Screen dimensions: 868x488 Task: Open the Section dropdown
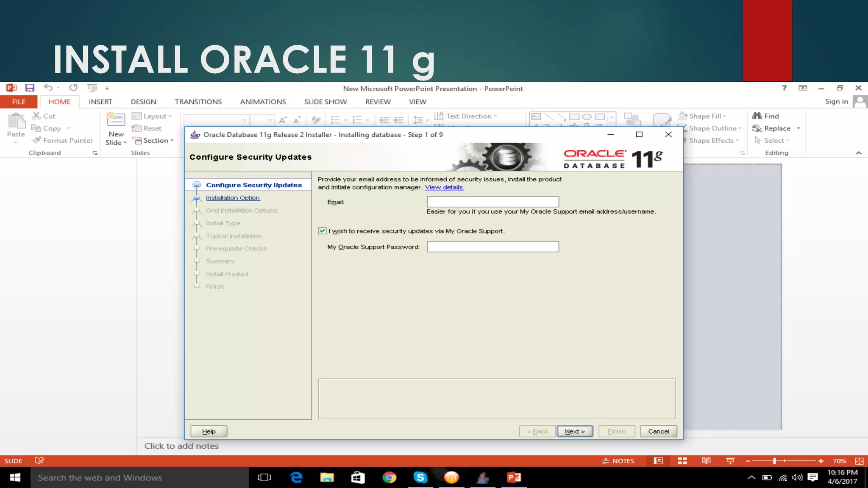tap(153, 140)
